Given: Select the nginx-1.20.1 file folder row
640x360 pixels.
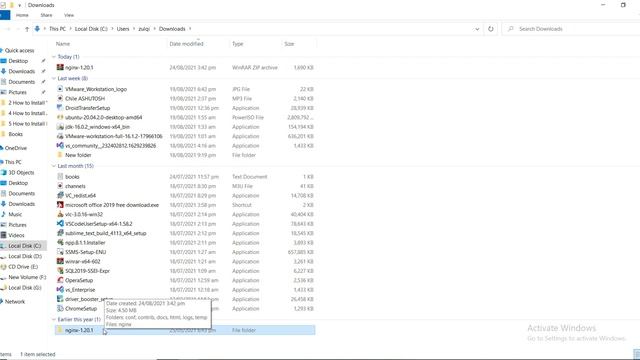Looking at the screenshot, I should [185, 330].
